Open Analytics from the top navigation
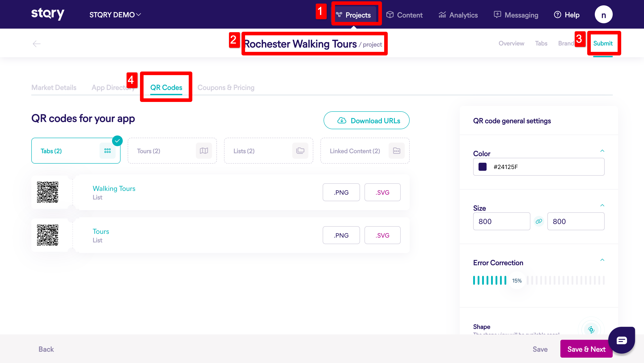Viewport: 644px width, 363px height. click(x=458, y=15)
